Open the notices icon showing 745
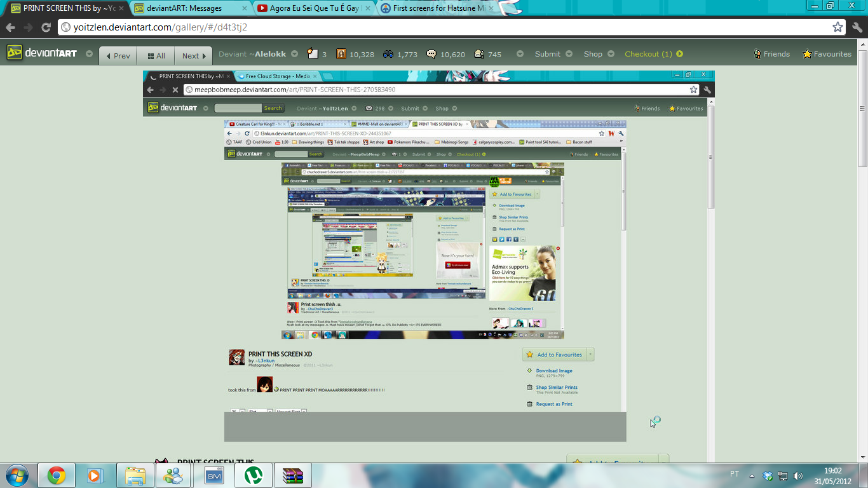Image resolution: width=868 pixels, height=488 pixels. [487, 54]
